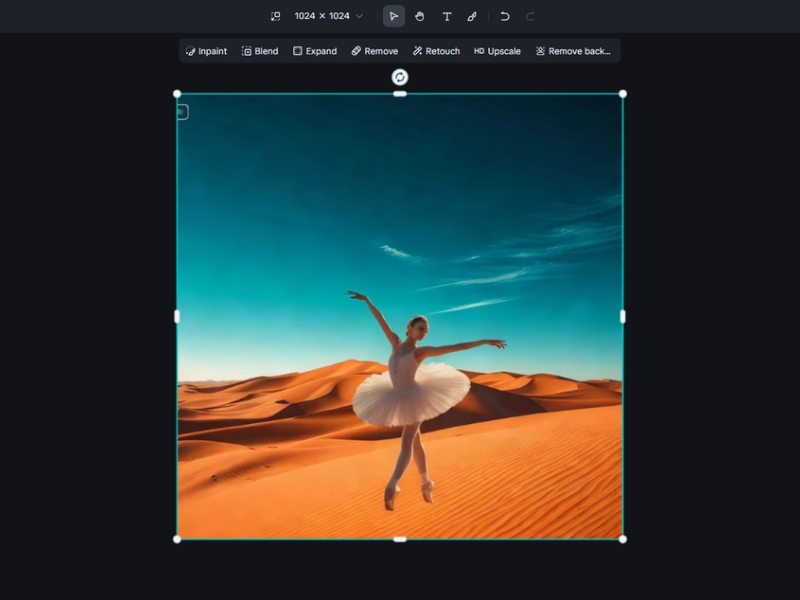Redo the last undone action
This screenshot has width=800, height=600.
[530, 16]
